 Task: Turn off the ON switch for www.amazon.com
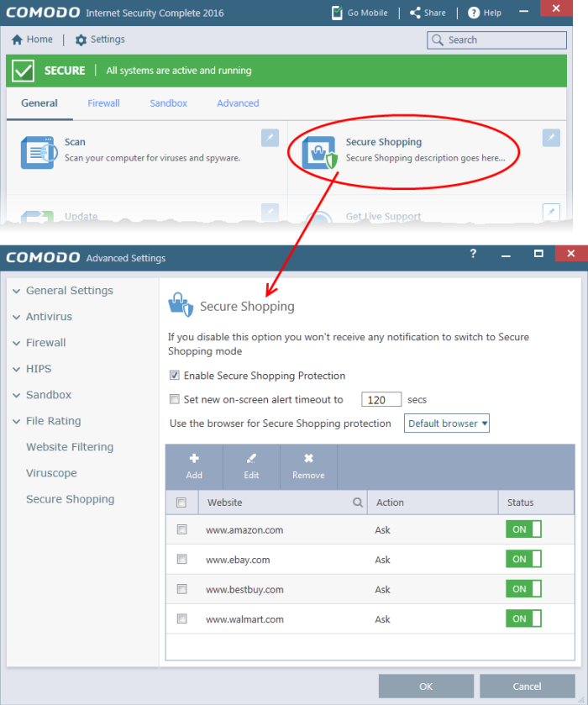pyautogui.click(x=523, y=529)
